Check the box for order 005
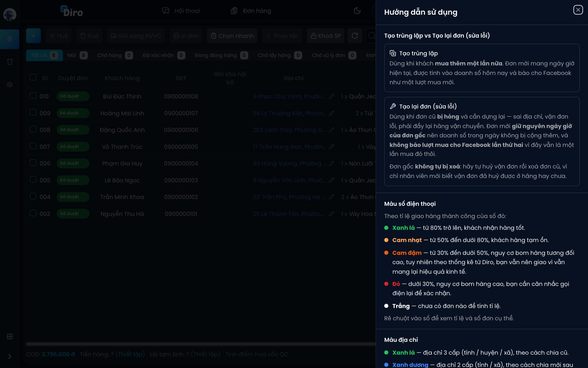This screenshot has width=588, height=368. [x=33, y=180]
